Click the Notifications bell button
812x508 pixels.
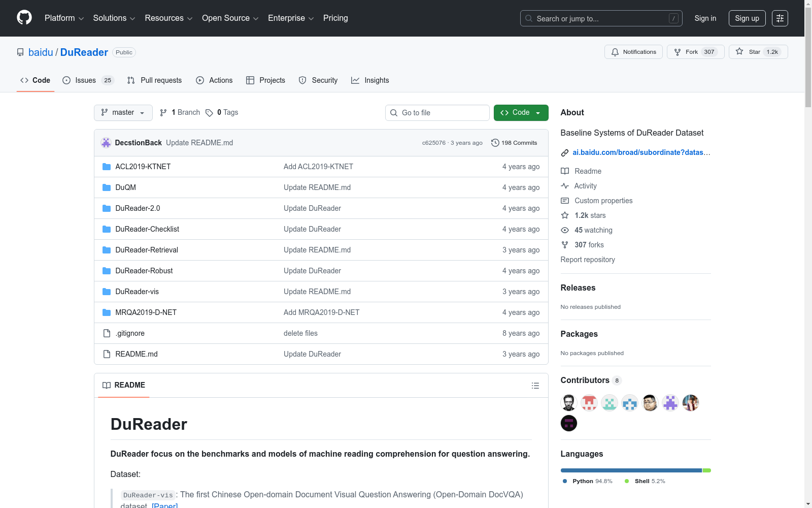click(633, 52)
